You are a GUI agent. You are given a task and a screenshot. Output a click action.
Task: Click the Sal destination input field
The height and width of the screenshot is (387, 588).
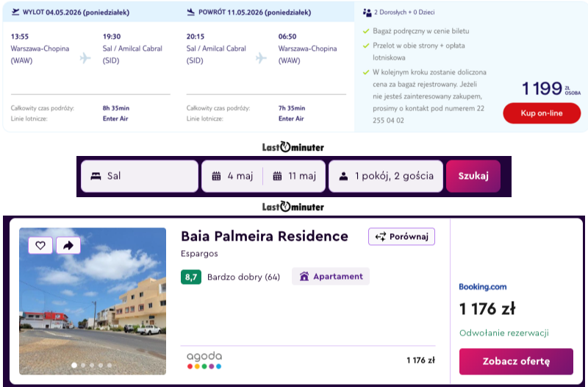(x=140, y=177)
